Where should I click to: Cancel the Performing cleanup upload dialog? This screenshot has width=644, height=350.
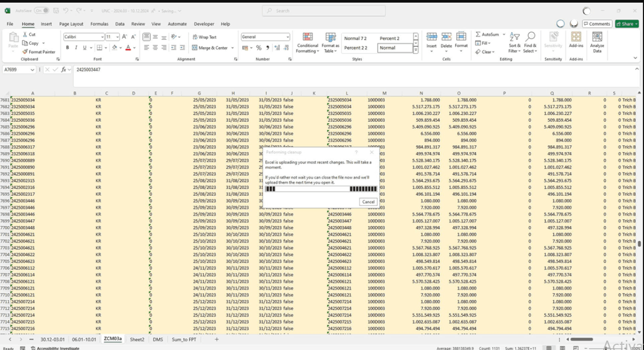pyautogui.click(x=368, y=202)
